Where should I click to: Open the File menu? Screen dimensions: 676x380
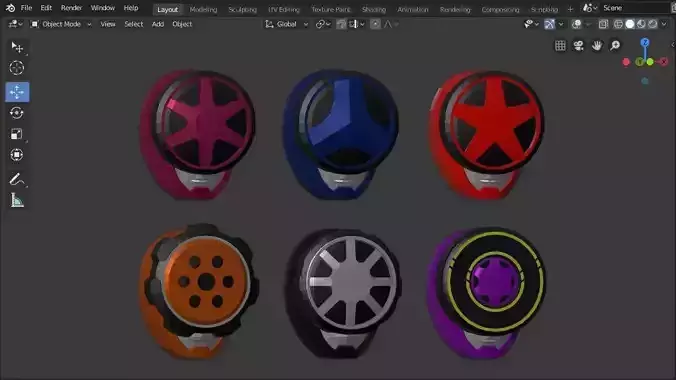pyautogui.click(x=26, y=8)
